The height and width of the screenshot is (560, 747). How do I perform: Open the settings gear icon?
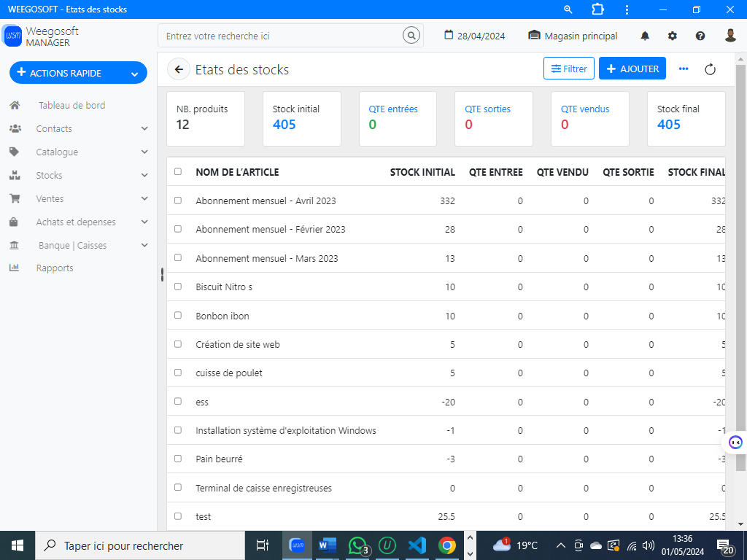click(x=673, y=35)
